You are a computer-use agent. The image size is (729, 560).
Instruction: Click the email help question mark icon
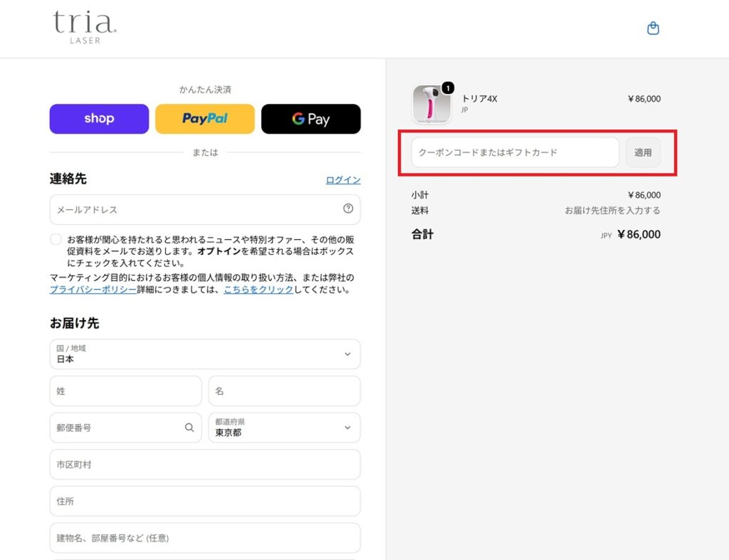click(347, 208)
